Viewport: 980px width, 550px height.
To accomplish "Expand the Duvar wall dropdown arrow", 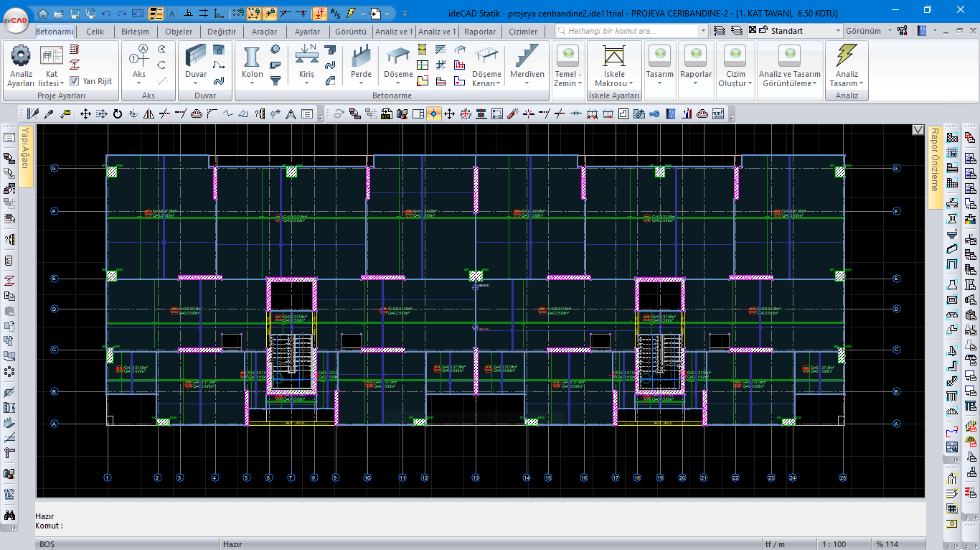I will pyautogui.click(x=196, y=83).
